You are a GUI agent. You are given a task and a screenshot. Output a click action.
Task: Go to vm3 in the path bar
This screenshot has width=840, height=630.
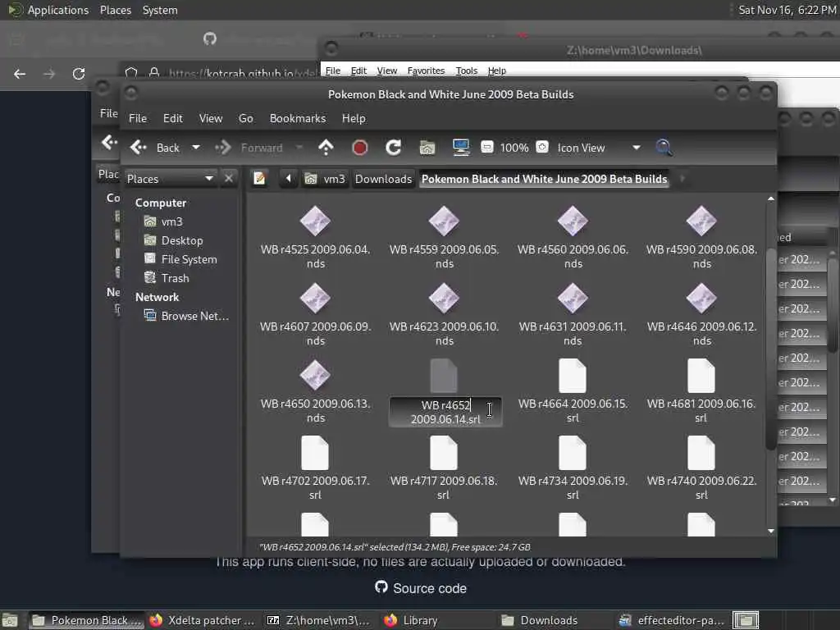[325, 178]
